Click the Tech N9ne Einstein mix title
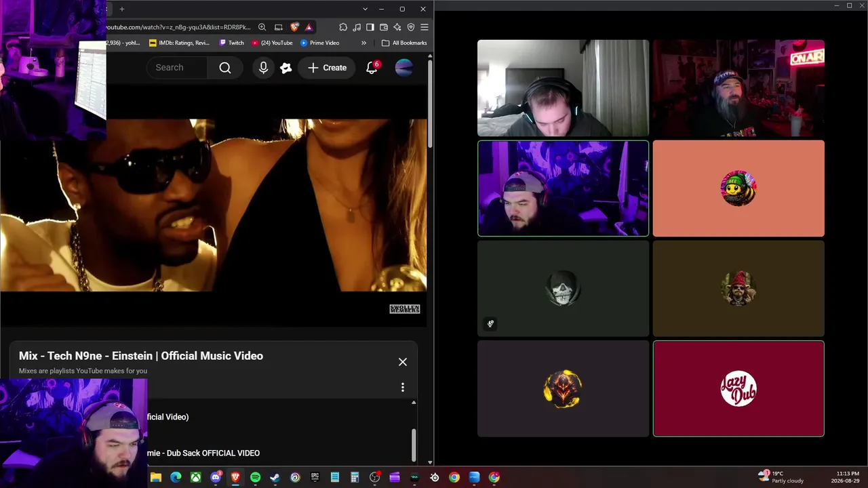The image size is (868, 488). pyautogui.click(x=141, y=356)
